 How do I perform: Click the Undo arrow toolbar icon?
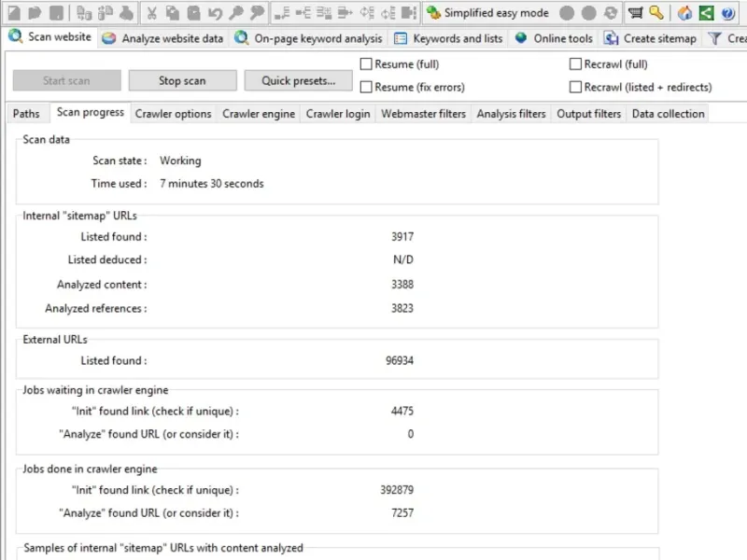215,13
